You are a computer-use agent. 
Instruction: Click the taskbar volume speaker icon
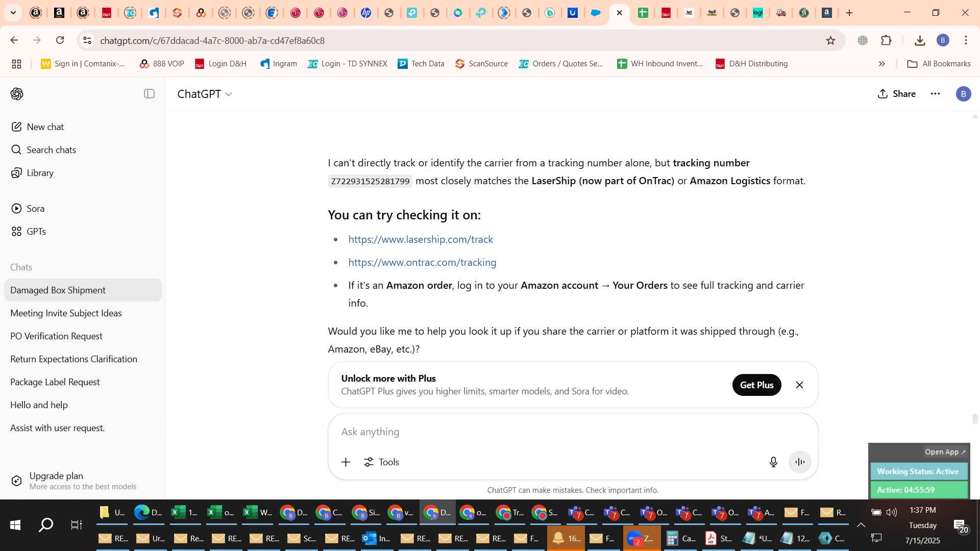coord(892,512)
